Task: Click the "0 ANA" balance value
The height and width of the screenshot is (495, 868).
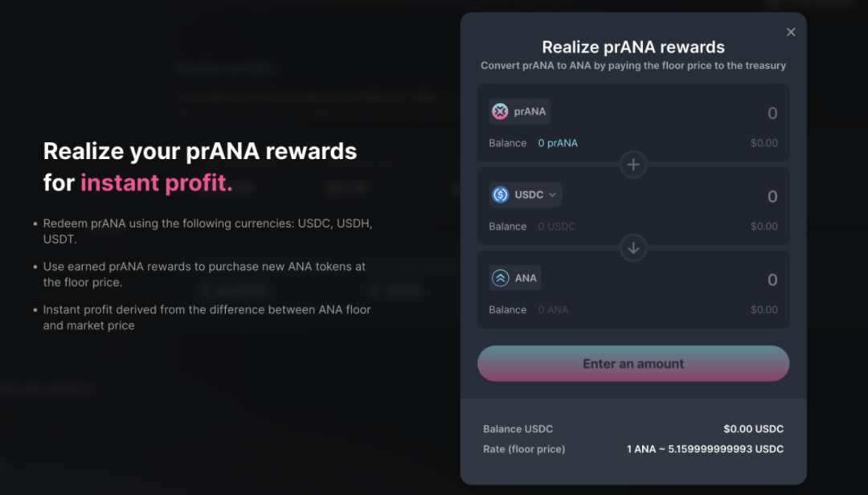Action: coord(553,310)
